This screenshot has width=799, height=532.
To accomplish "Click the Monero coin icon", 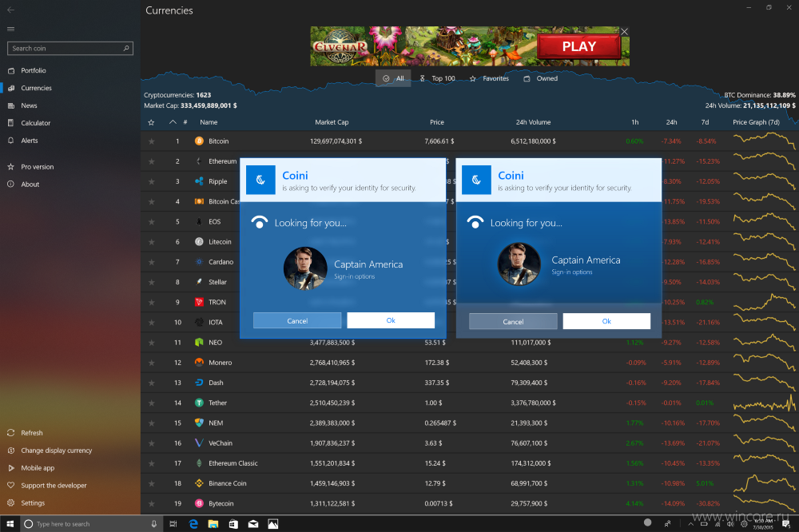I will point(199,363).
